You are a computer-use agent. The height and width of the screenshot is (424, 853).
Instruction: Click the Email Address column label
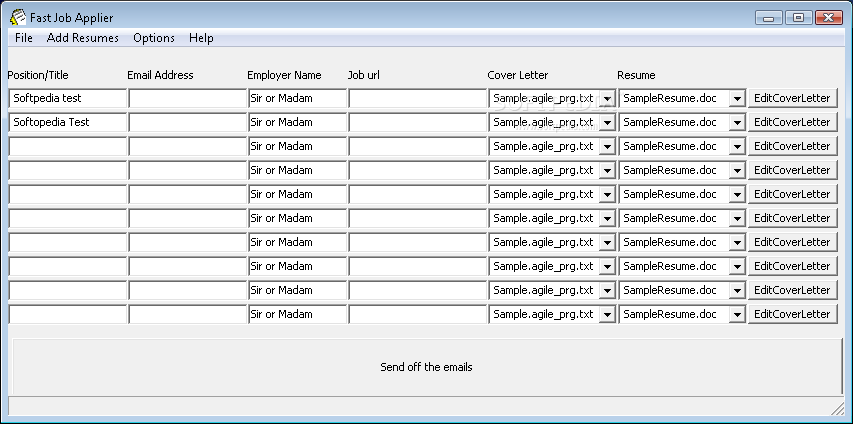[160, 75]
